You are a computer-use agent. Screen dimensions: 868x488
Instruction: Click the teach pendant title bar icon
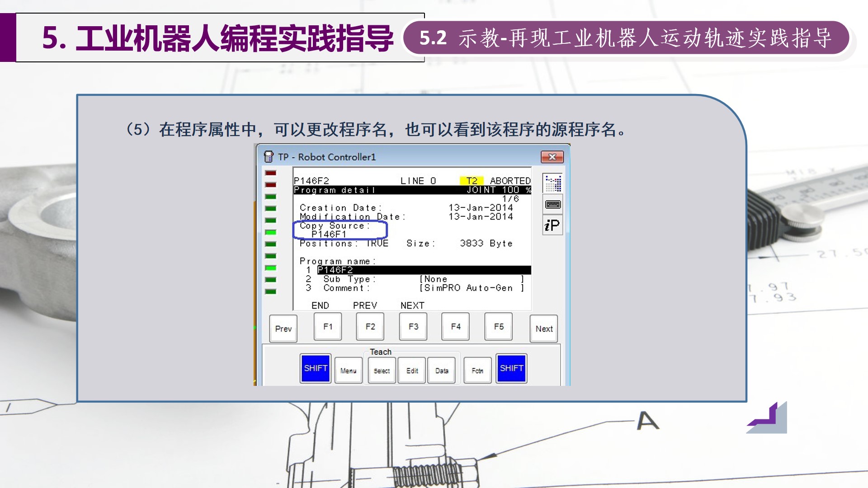point(269,157)
